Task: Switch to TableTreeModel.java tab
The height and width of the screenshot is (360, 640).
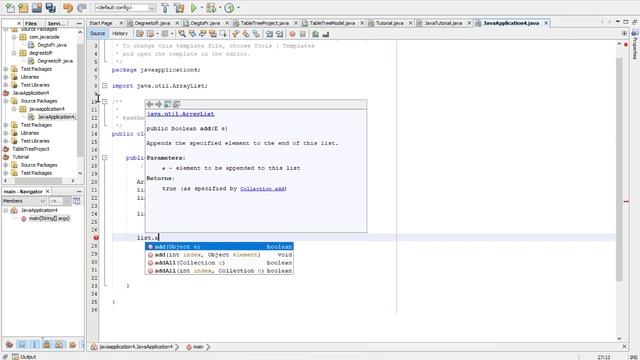Action: tap(332, 23)
